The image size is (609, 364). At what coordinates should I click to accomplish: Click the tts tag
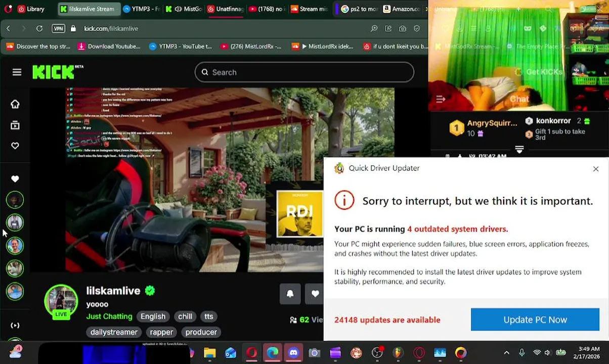coord(209,316)
